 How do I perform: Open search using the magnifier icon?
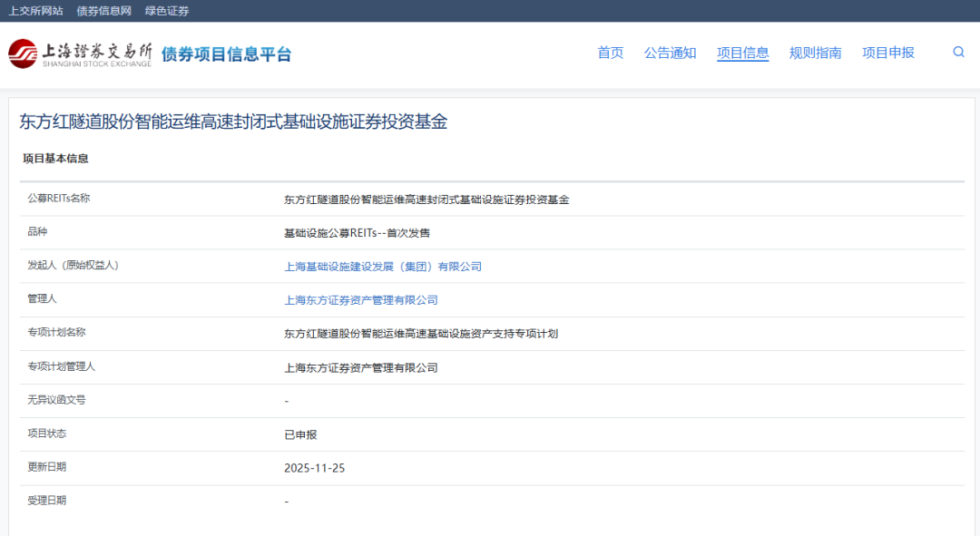[958, 53]
